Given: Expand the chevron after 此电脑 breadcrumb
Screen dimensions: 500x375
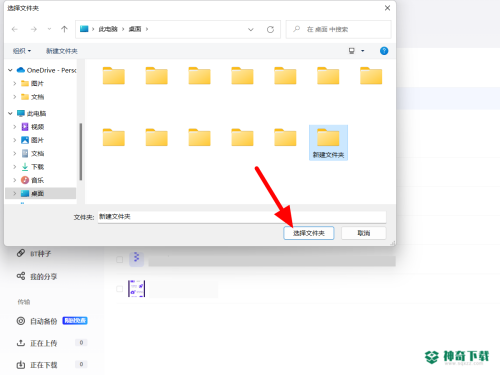Looking at the screenshot, I should pos(123,29).
